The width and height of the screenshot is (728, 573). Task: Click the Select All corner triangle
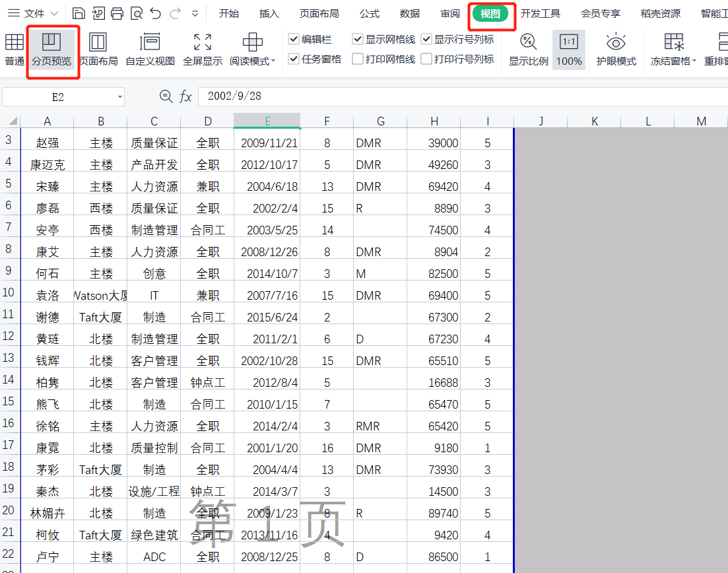(13, 121)
